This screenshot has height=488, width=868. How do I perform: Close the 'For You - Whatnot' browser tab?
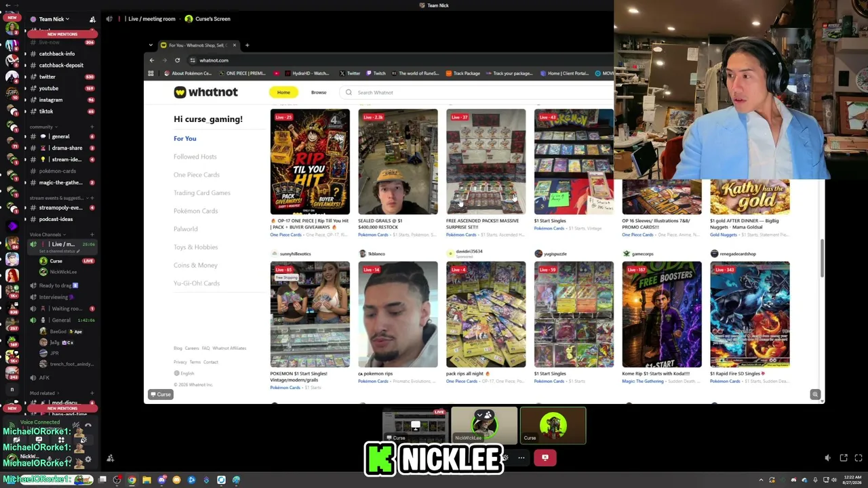[x=234, y=45]
